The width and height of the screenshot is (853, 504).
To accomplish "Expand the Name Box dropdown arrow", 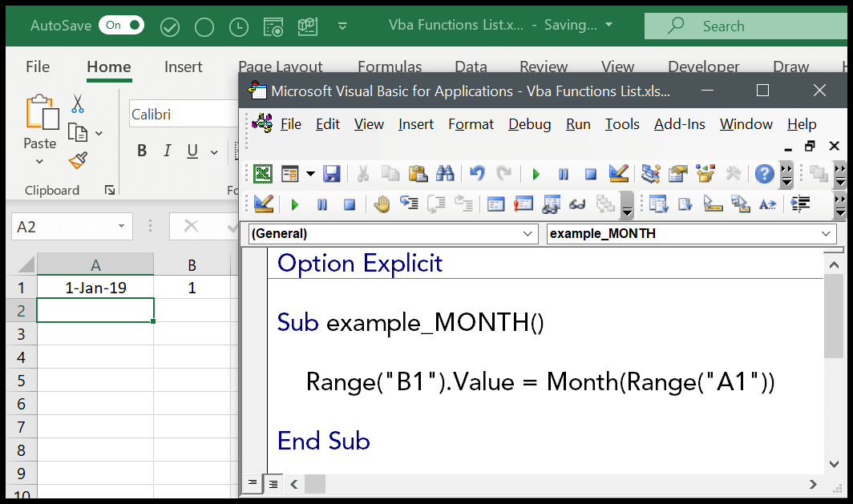I will (122, 227).
